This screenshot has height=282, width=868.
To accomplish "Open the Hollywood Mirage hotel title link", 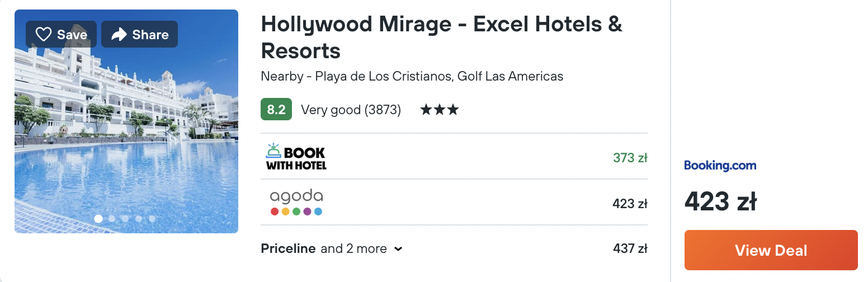I will coord(442,37).
